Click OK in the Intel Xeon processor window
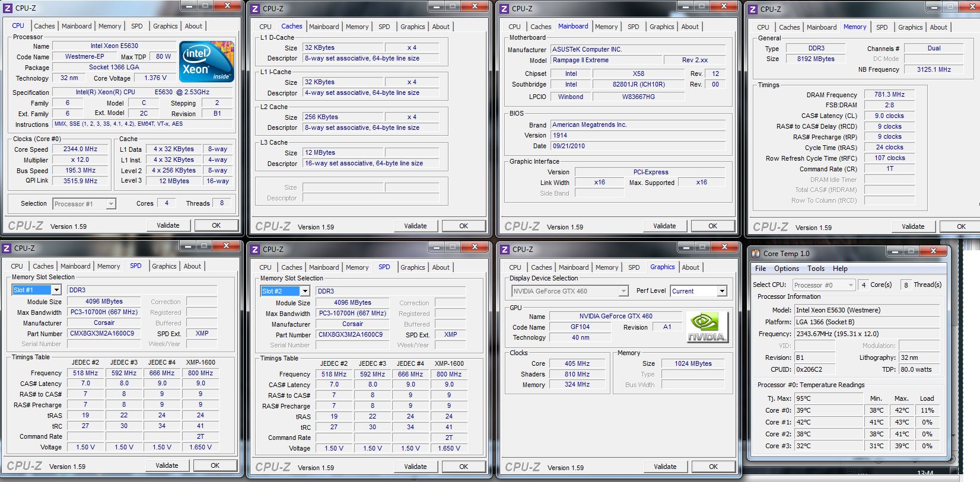 (x=217, y=225)
